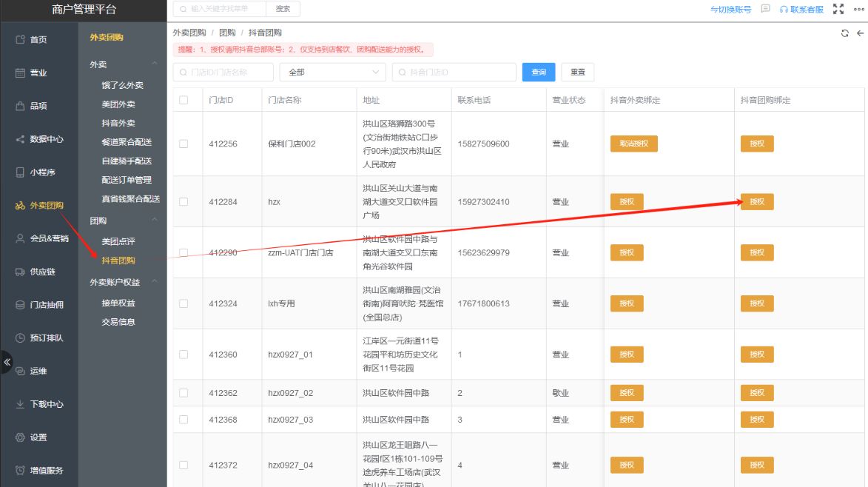Screen dimensions: 868x487
Task: Open 配送订单管理 menu item
Action: click(127, 180)
